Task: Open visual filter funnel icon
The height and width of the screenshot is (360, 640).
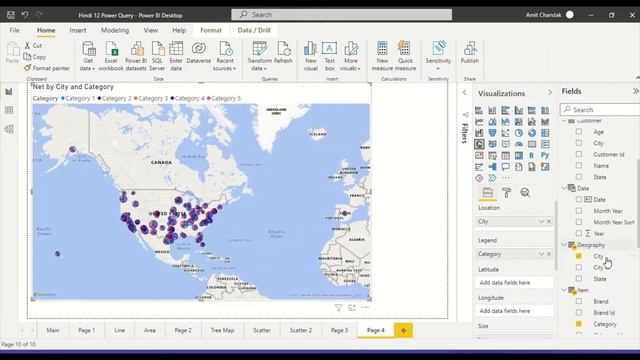Action: pos(338,308)
